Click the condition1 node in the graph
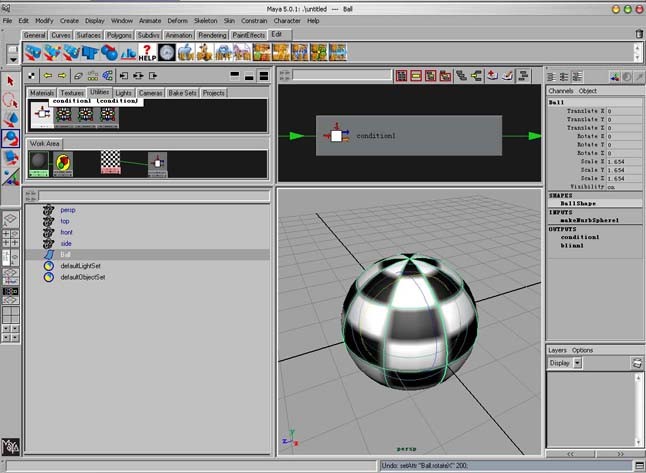 click(x=336, y=135)
